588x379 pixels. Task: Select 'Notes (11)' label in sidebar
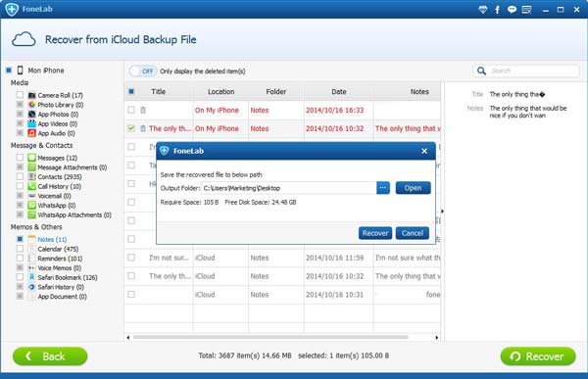point(52,239)
